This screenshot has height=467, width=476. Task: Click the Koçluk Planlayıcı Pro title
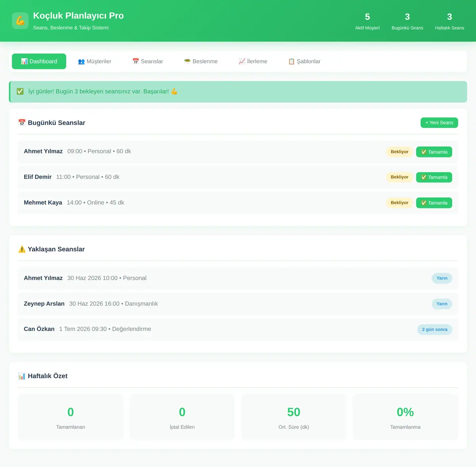[79, 16]
